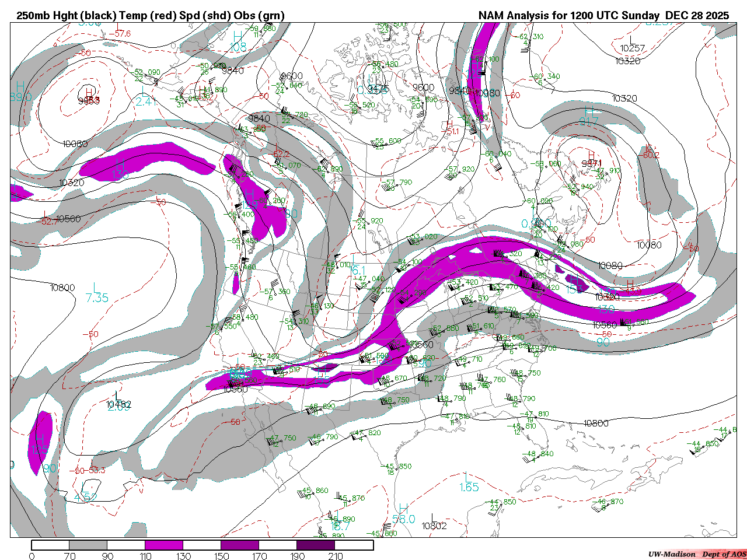Click the cyan 4.52 value at lower left
Screen dimensions: 747x560
coord(86,498)
